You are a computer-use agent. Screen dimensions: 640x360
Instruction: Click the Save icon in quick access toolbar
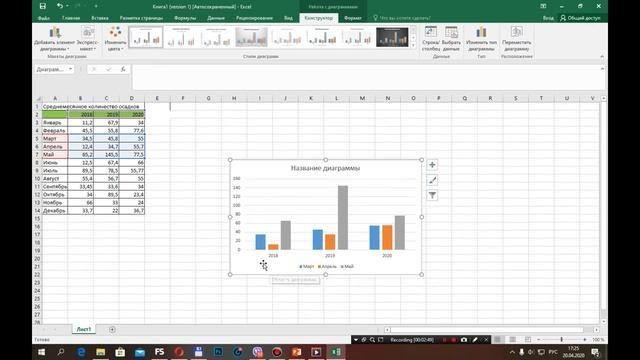(42, 6)
